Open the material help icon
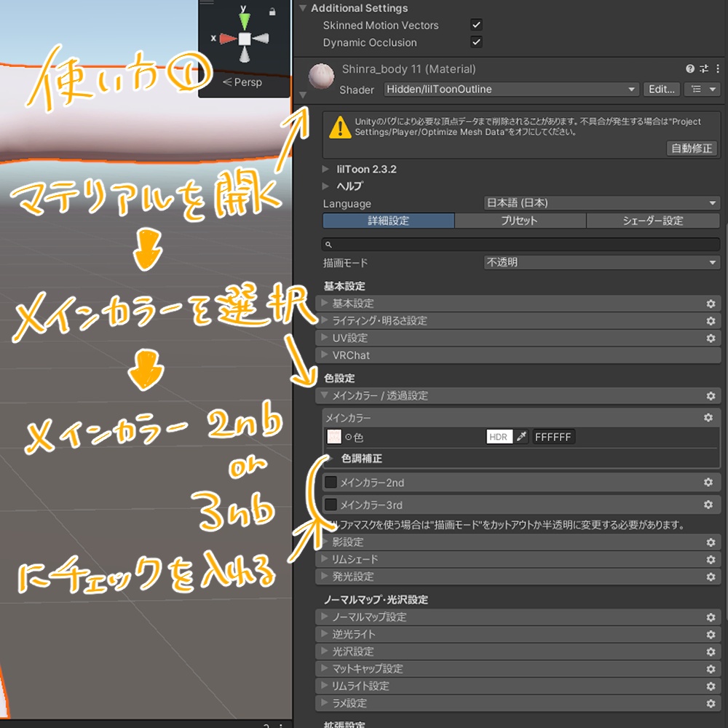 [x=690, y=68]
